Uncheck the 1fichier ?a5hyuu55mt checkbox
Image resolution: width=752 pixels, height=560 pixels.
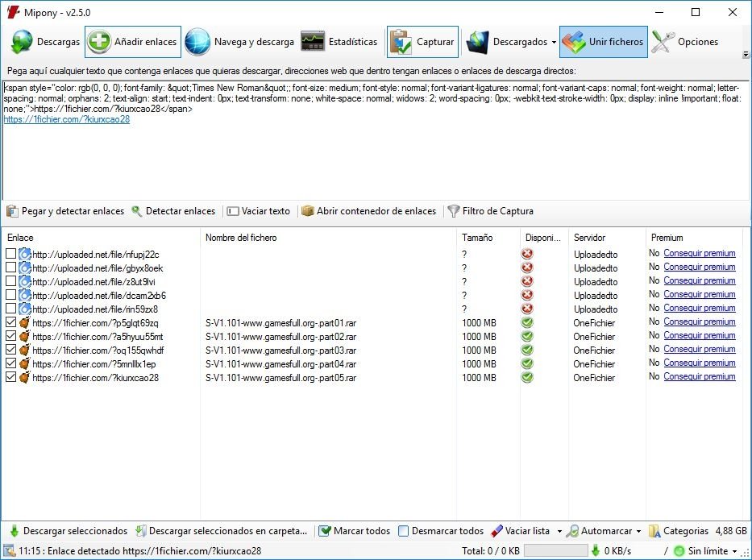pyautogui.click(x=10, y=336)
